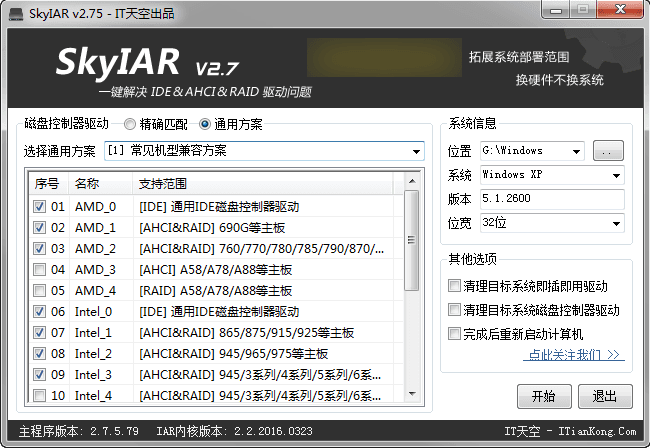
Task: Check the 05 AMD_4 driver checkbox
Action: point(39,291)
